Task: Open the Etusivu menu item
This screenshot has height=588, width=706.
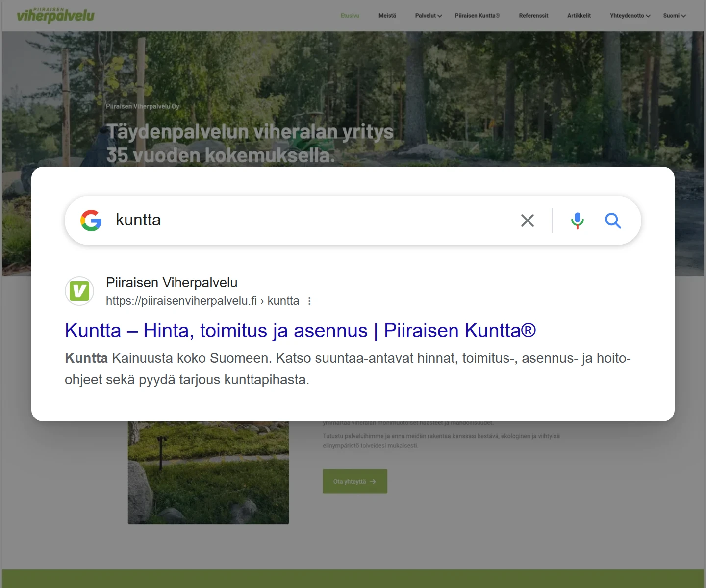Action: [x=350, y=16]
